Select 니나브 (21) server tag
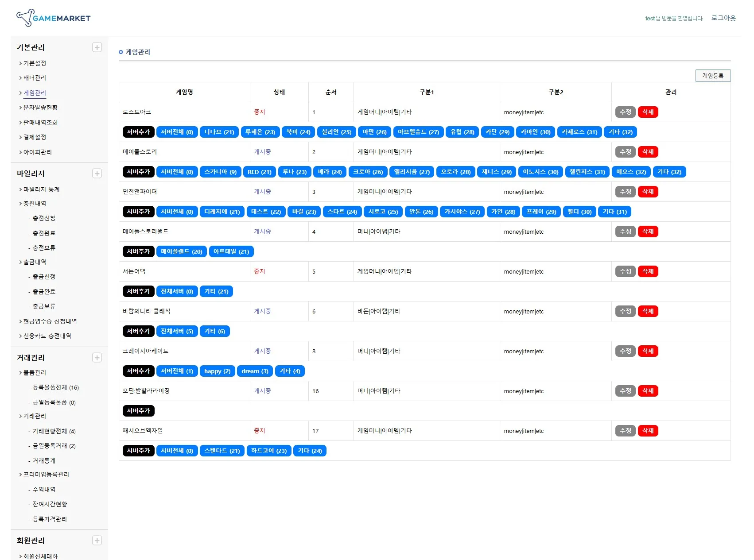This screenshot has width=754, height=560. coord(219,132)
